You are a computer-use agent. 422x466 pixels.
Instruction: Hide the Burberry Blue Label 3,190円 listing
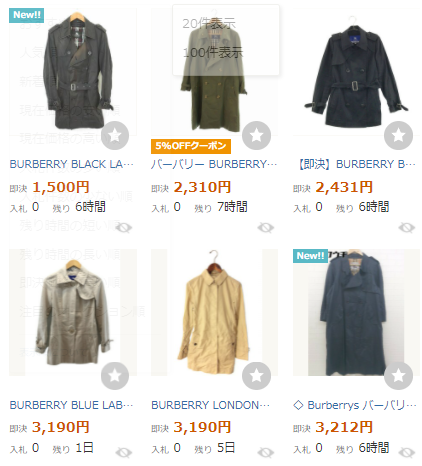coord(124,453)
